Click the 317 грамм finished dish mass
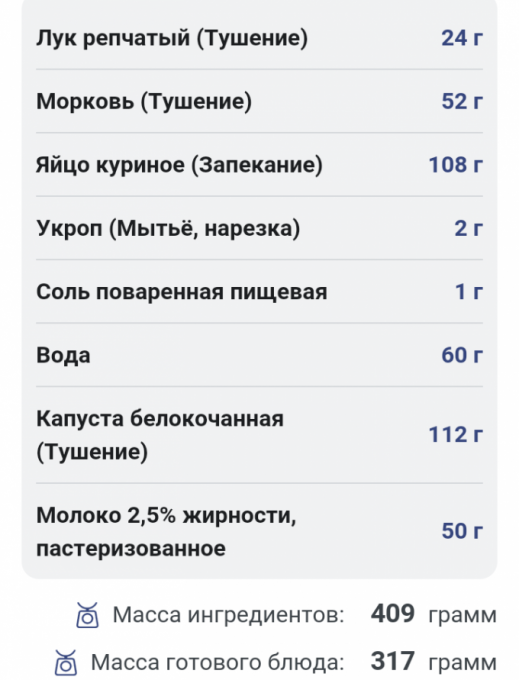This screenshot has width=519, height=680. click(x=434, y=662)
